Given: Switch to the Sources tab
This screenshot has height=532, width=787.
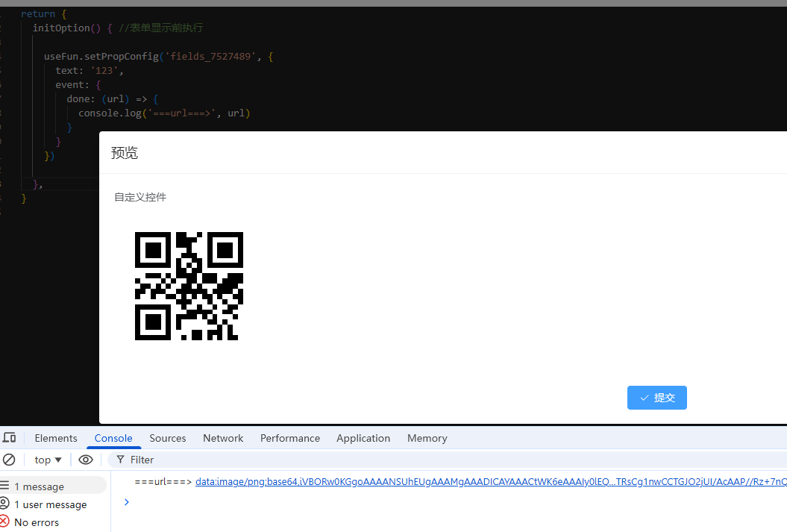Looking at the screenshot, I should click(x=167, y=438).
